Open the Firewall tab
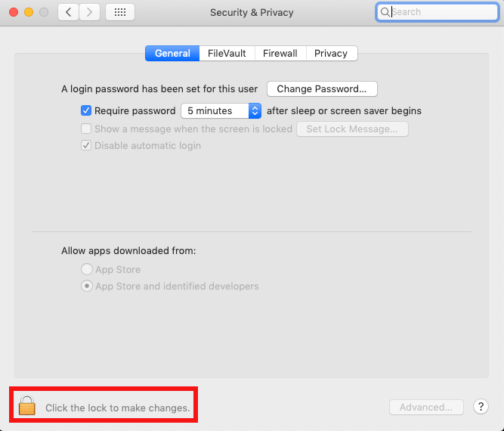The height and width of the screenshot is (431, 504). (280, 53)
